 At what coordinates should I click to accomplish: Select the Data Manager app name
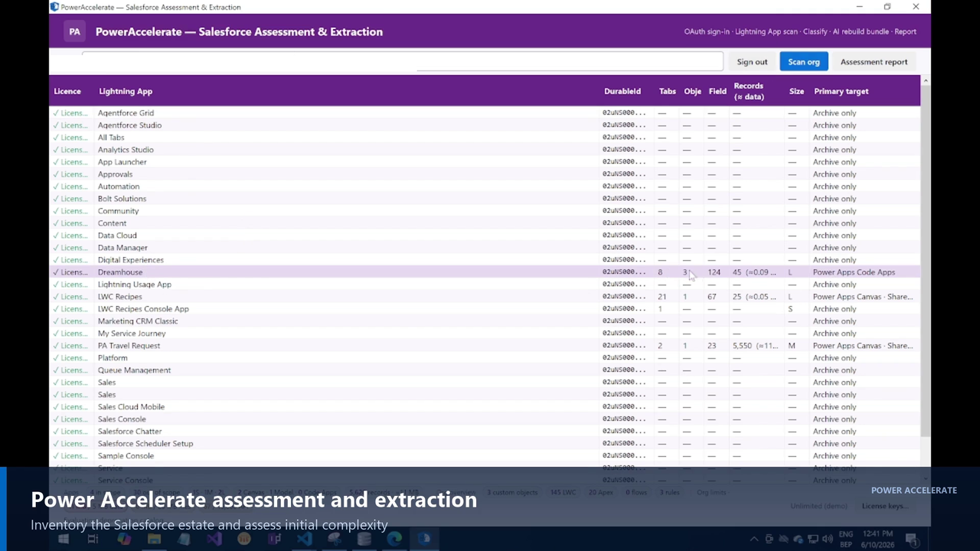tap(122, 248)
